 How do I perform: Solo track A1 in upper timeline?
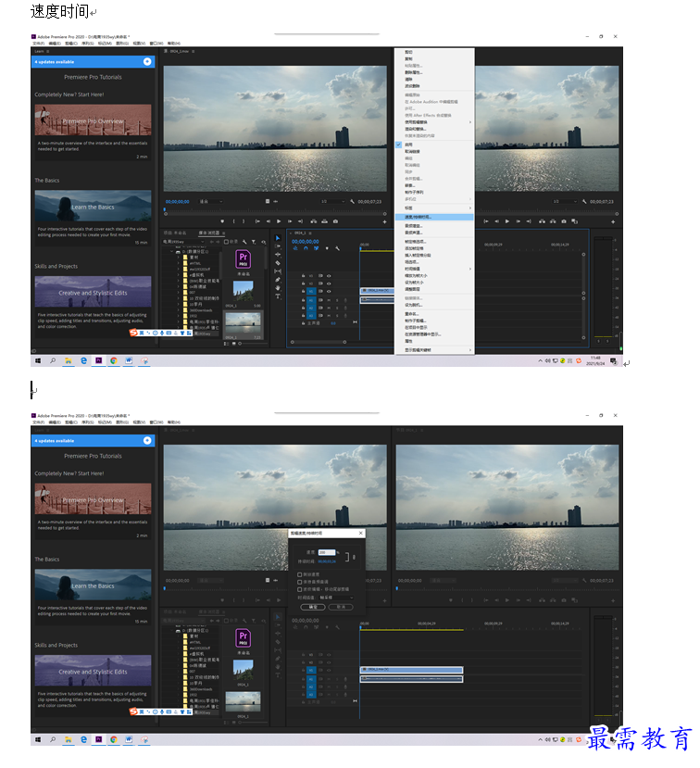pos(337,300)
